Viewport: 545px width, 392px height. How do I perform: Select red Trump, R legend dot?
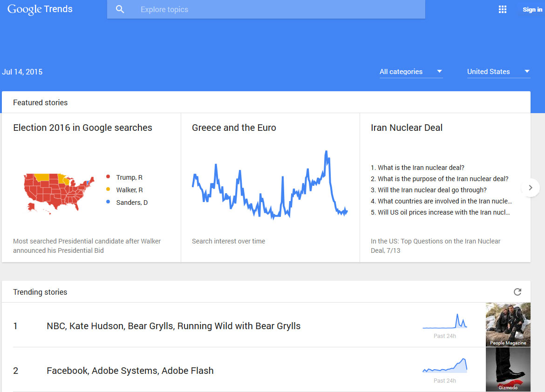(x=108, y=177)
